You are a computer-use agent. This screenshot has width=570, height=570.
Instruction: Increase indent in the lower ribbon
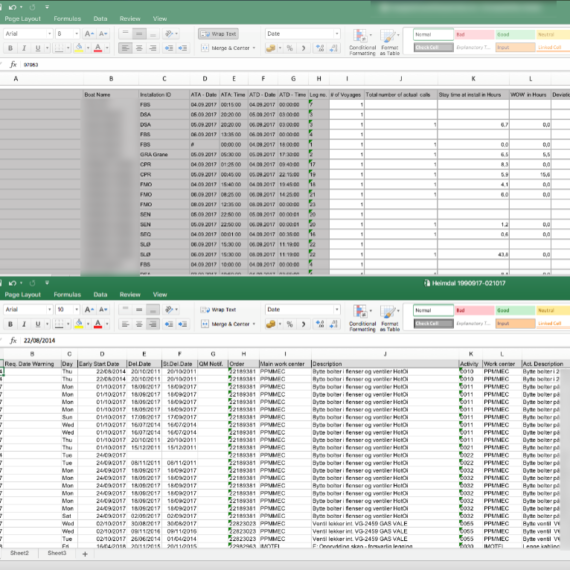tap(183, 324)
